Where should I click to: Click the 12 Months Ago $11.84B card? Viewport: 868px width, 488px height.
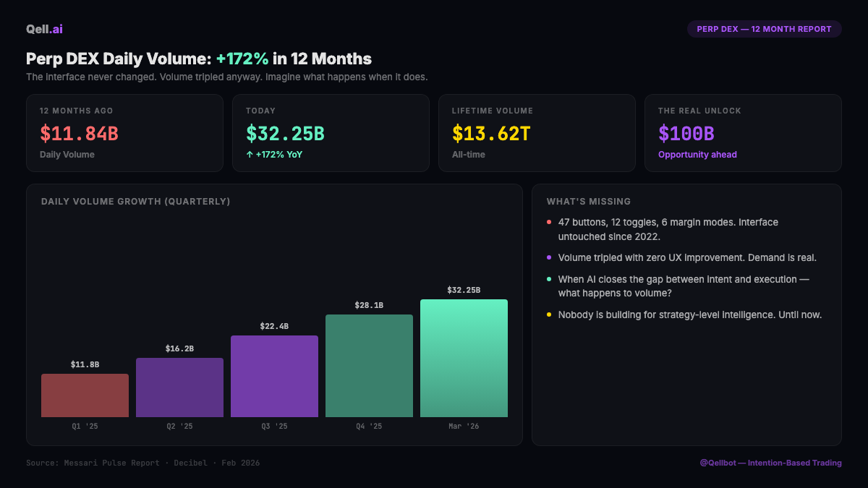tap(124, 133)
